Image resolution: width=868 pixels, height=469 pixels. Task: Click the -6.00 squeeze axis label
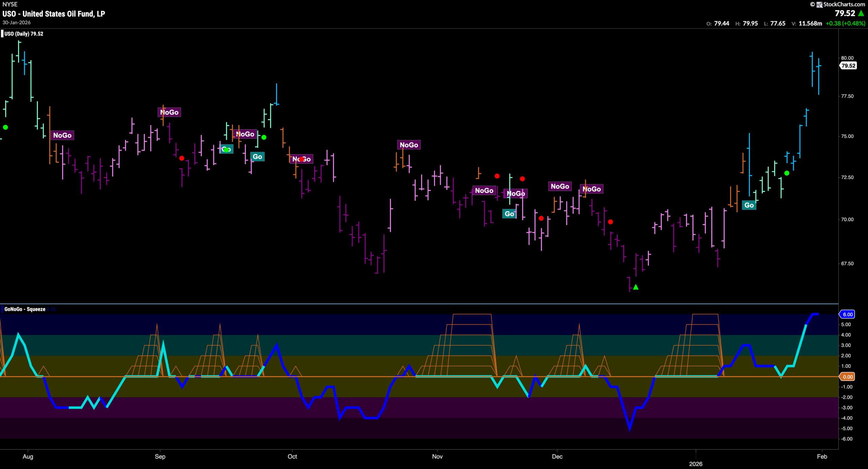click(x=847, y=439)
